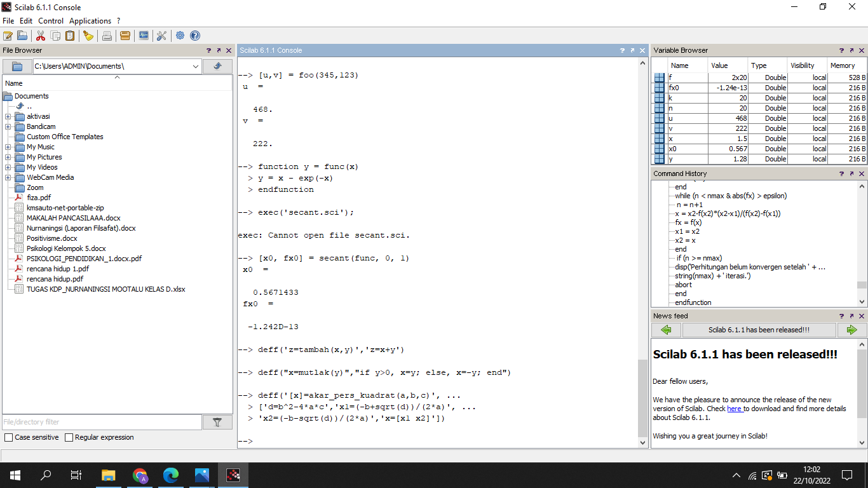The width and height of the screenshot is (868, 488).
Task: Open the directory path dropdown
Action: tap(196, 66)
